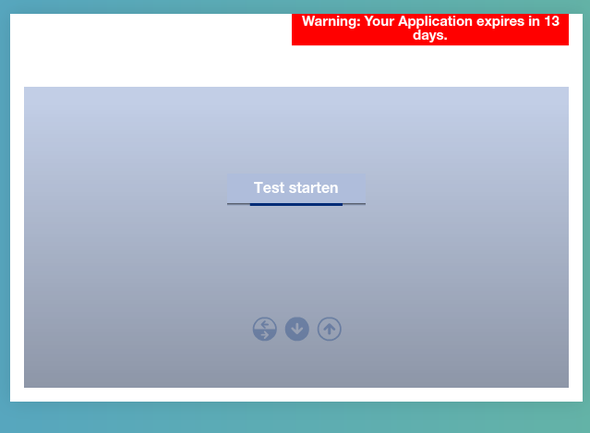Click the Test starten button
This screenshot has height=433, width=590.
pos(296,188)
